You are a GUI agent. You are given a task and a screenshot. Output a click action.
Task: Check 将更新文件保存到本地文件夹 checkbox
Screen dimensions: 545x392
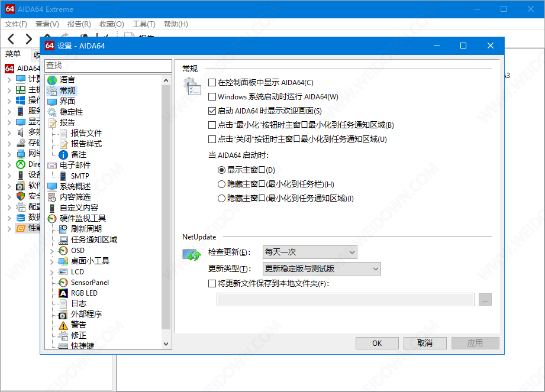(x=212, y=284)
